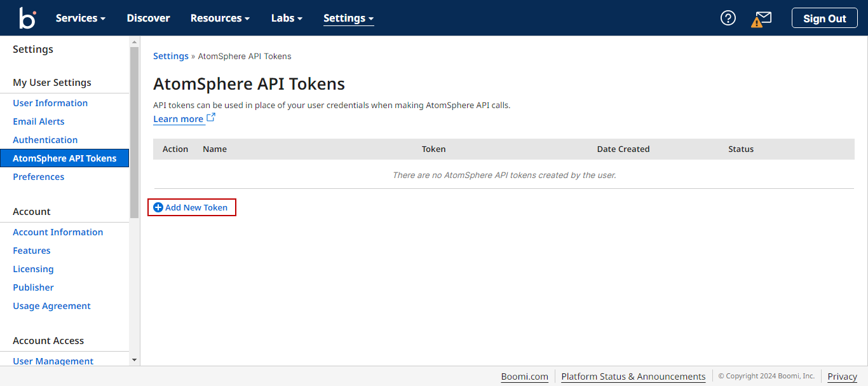Expand the Resources dropdown menu
Screen dimensions: 868x386
point(220,18)
